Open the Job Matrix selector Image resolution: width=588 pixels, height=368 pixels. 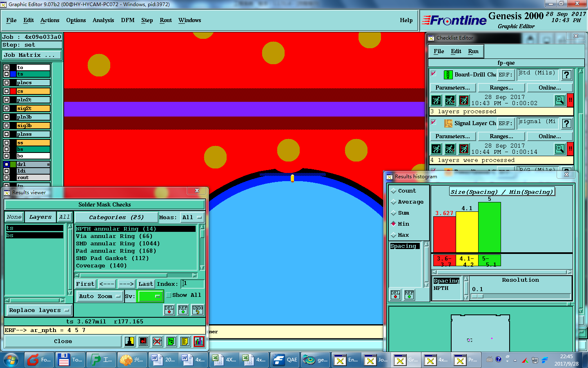pyautogui.click(x=32, y=55)
